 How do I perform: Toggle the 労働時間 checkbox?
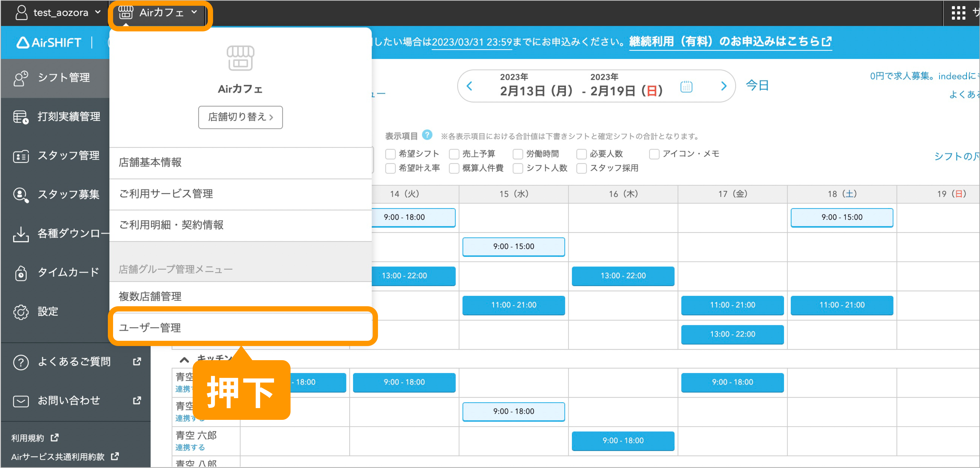518,154
